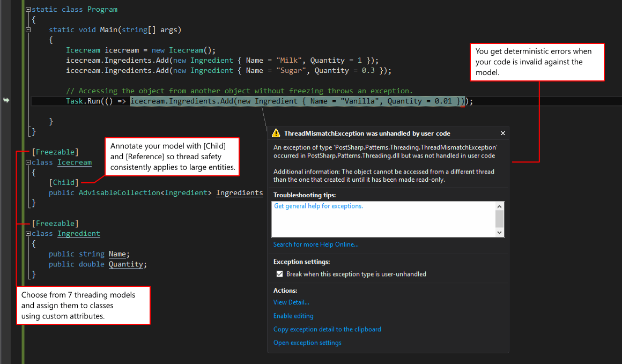Click the Troubleshooting tips scroll down arrow
This screenshot has height=364, width=622.
coord(500,233)
